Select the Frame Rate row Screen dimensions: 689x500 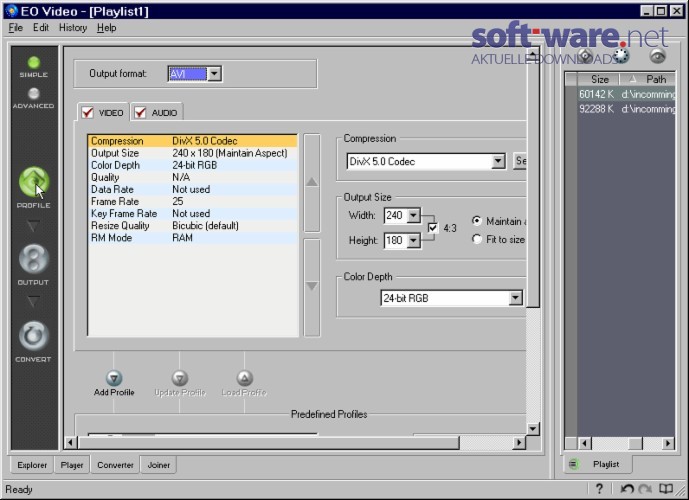pos(192,201)
